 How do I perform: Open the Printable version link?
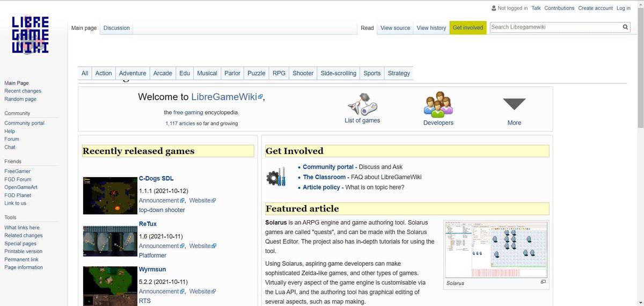tap(23, 251)
